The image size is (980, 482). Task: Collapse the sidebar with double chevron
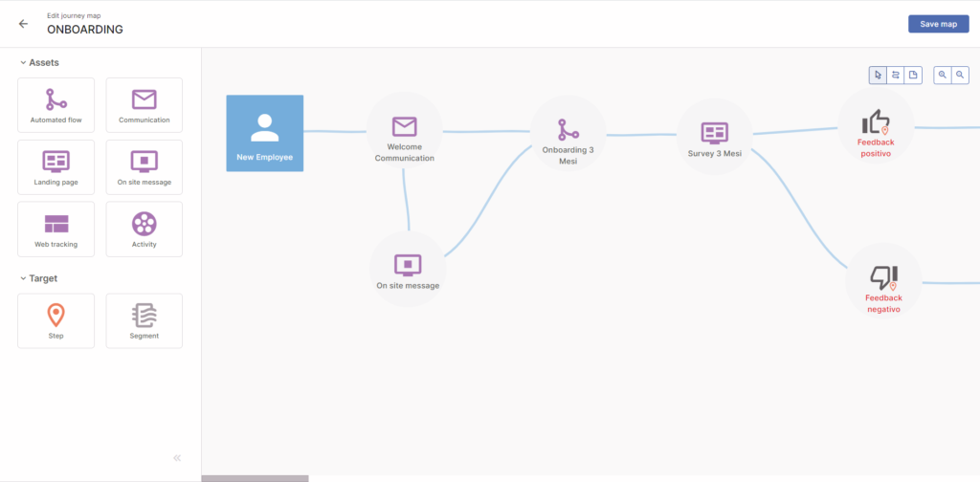point(177,458)
